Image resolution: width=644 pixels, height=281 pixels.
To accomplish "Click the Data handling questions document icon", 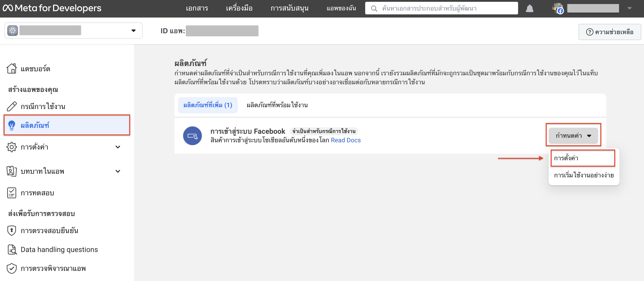I will tap(12, 250).
